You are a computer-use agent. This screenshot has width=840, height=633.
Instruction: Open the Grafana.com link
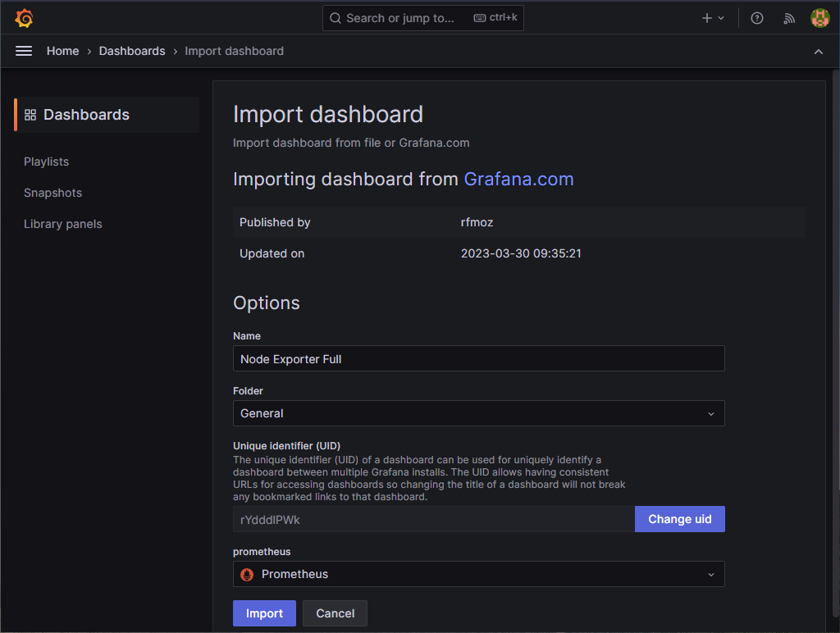[x=518, y=179]
